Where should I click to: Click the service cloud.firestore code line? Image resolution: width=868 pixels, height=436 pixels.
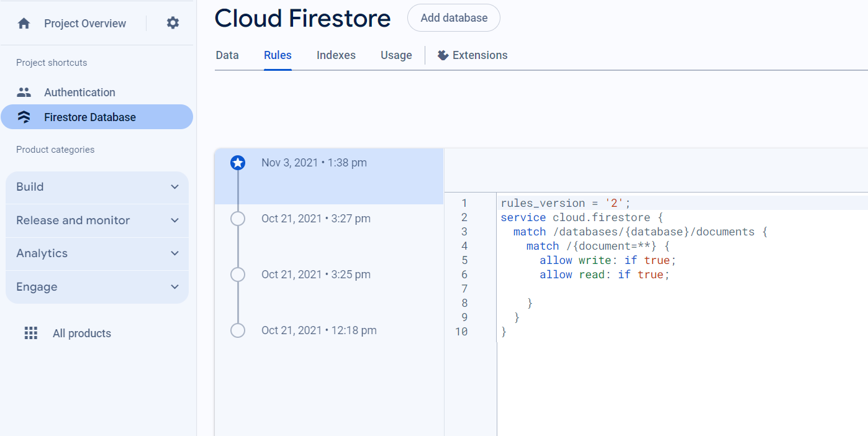click(x=582, y=217)
